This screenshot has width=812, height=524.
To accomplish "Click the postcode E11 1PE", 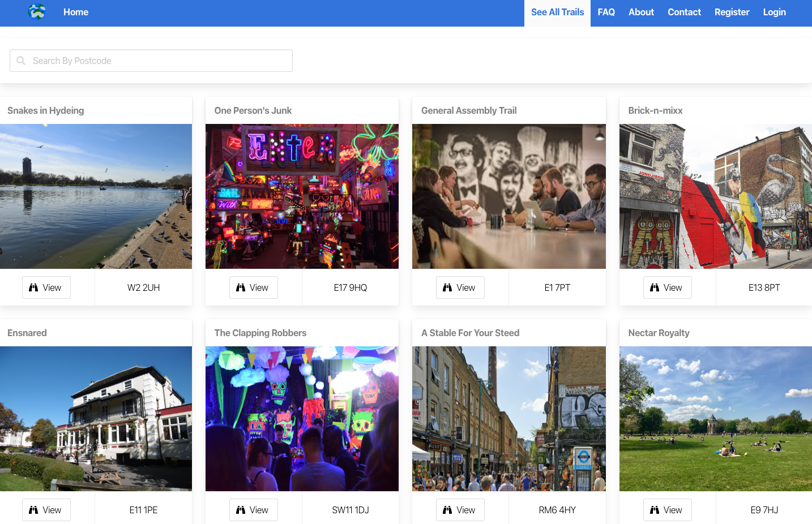I will 143,510.
